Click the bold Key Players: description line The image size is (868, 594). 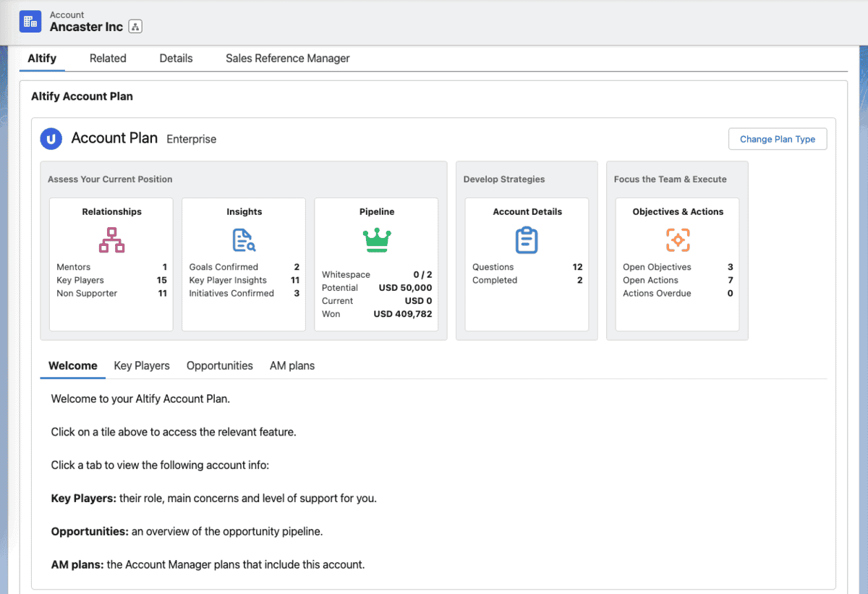[x=214, y=498]
